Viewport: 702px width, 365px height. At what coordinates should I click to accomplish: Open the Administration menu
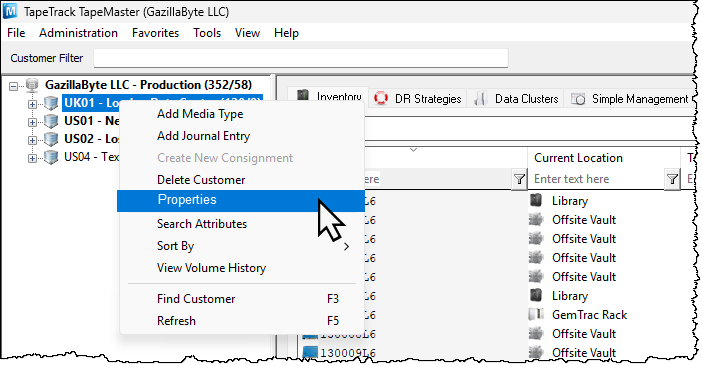(78, 33)
